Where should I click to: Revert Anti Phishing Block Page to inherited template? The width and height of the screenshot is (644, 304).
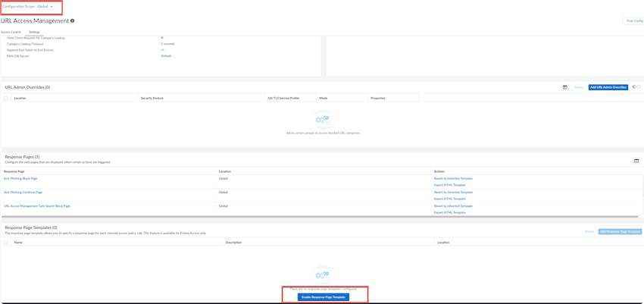point(453,179)
